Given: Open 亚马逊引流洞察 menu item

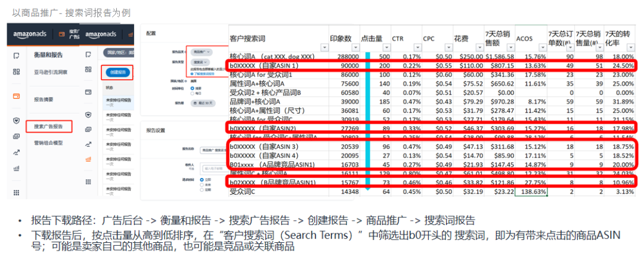Looking at the screenshot, I should click(51, 72).
